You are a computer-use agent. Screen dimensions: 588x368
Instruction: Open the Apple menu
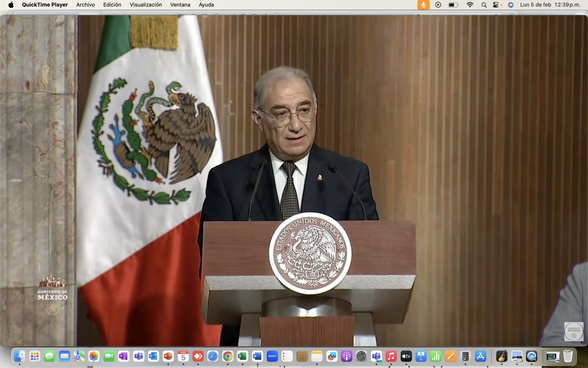(11, 5)
